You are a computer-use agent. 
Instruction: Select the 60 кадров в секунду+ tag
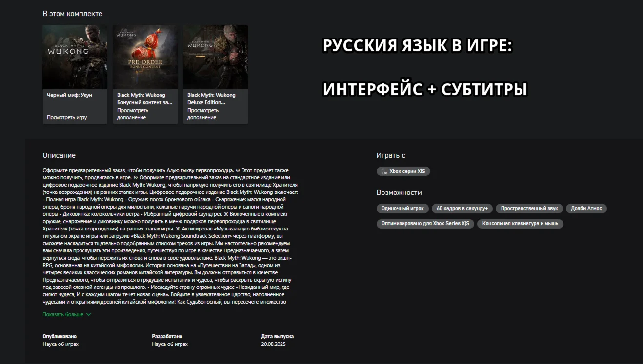[462, 209]
